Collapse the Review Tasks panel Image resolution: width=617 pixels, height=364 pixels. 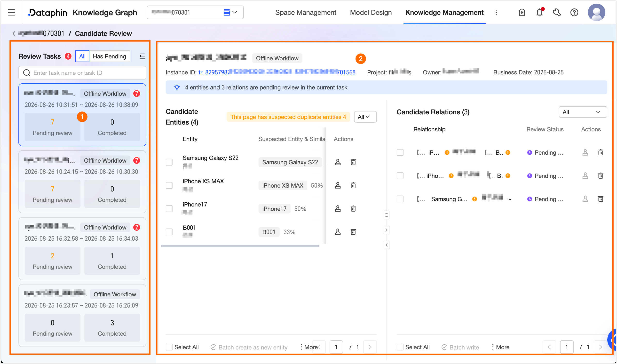pyautogui.click(x=142, y=56)
